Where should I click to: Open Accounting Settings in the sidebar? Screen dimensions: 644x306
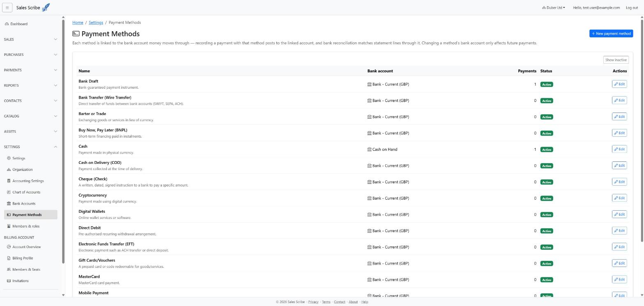click(x=31, y=181)
